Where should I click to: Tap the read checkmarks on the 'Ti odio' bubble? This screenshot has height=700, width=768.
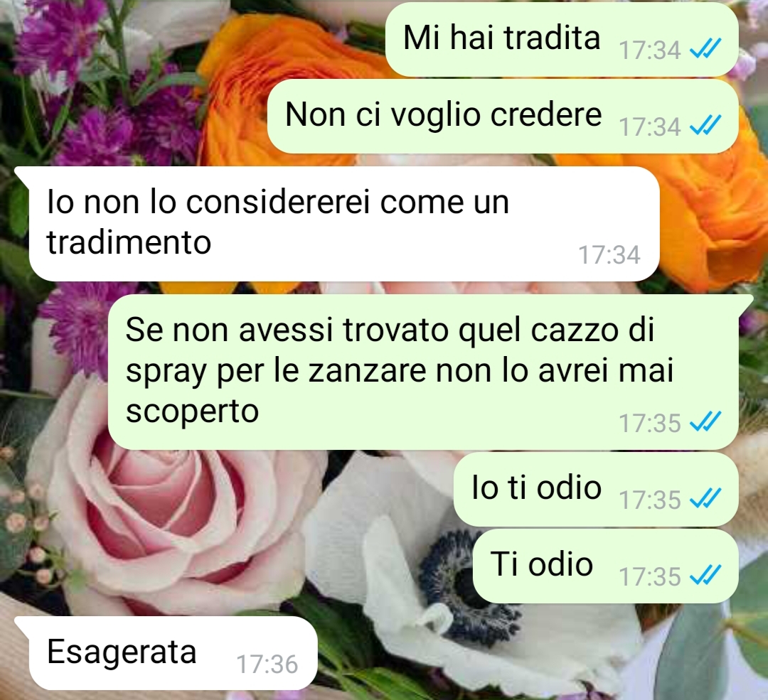click(705, 575)
